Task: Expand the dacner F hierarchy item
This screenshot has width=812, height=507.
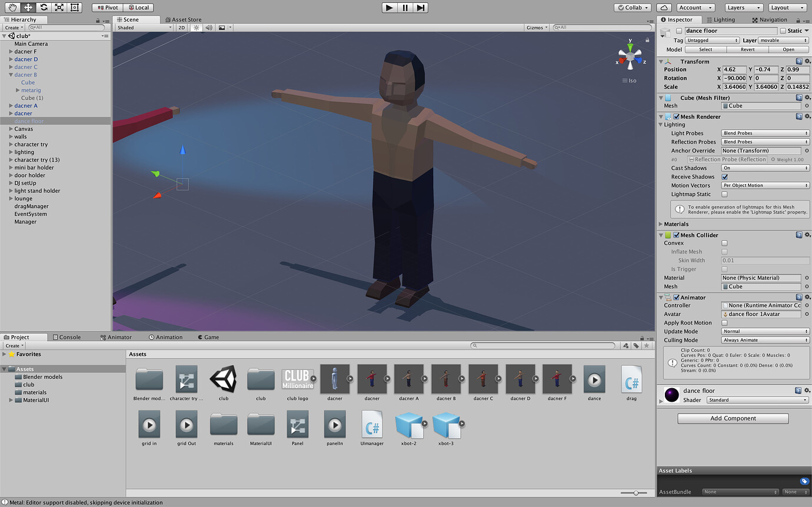Action: pos(11,51)
